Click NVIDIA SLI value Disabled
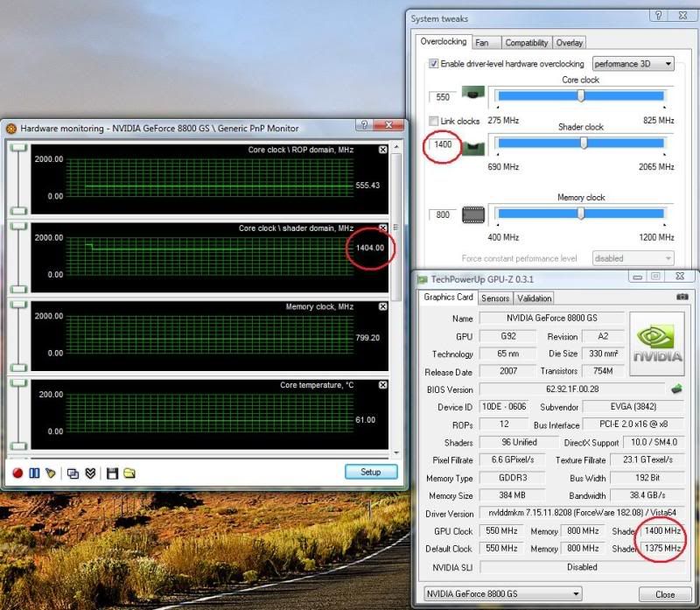The height and width of the screenshot is (610, 700). [x=582, y=567]
